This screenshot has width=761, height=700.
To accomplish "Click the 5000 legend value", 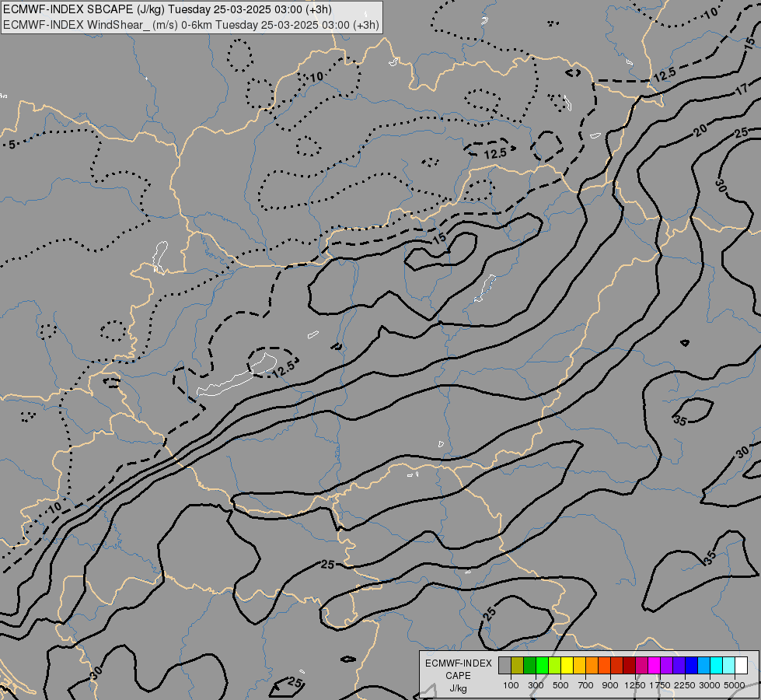I will 735,685.
